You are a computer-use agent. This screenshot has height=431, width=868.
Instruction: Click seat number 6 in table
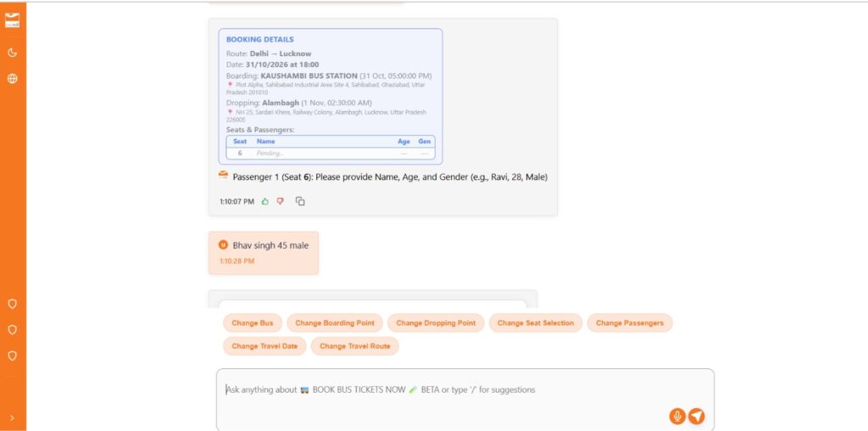[240, 154]
